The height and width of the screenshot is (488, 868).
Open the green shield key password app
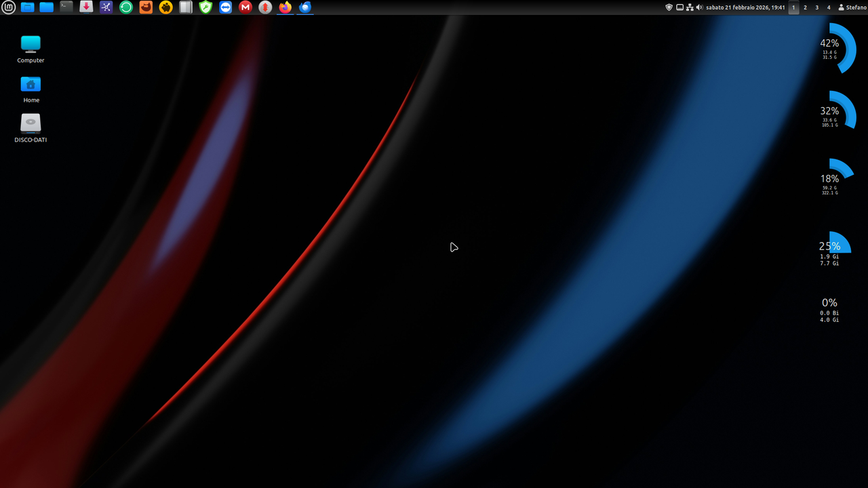tap(205, 7)
